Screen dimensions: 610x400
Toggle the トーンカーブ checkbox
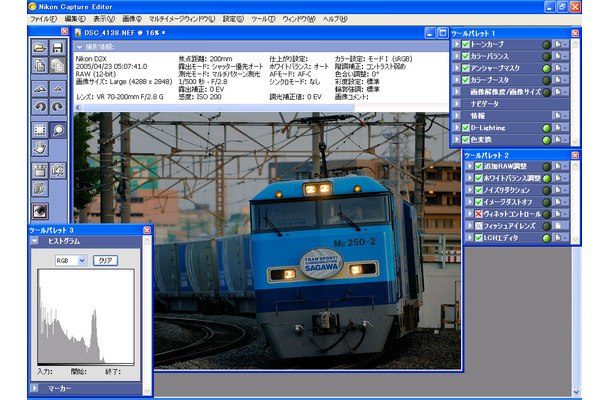click(466, 44)
